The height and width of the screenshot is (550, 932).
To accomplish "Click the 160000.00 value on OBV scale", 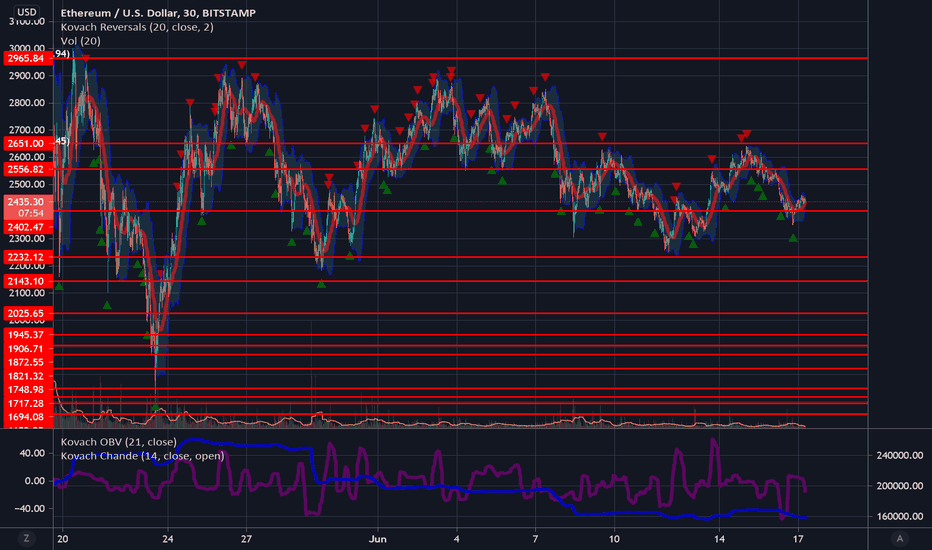I will click(x=899, y=516).
